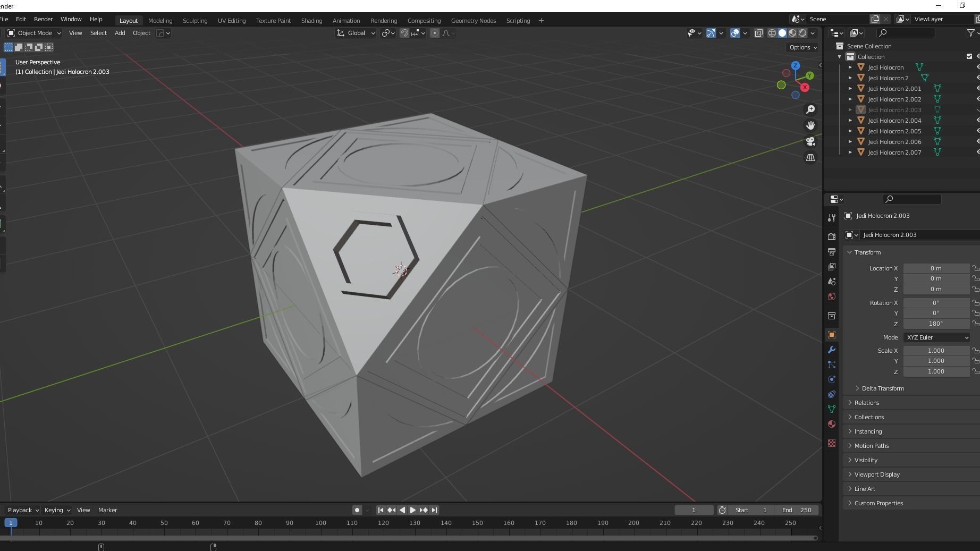Open the Modeling workspace tab
The height and width of the screenshot is (551, 980).
160,21
